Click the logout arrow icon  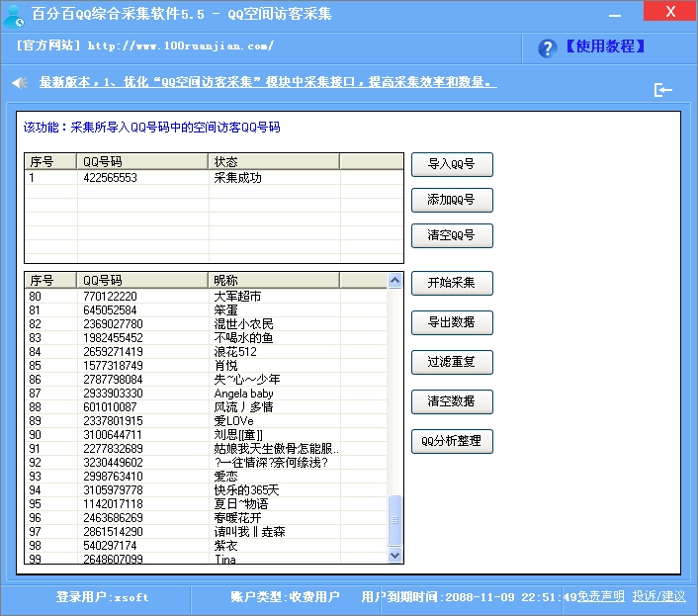pos(662,90)
